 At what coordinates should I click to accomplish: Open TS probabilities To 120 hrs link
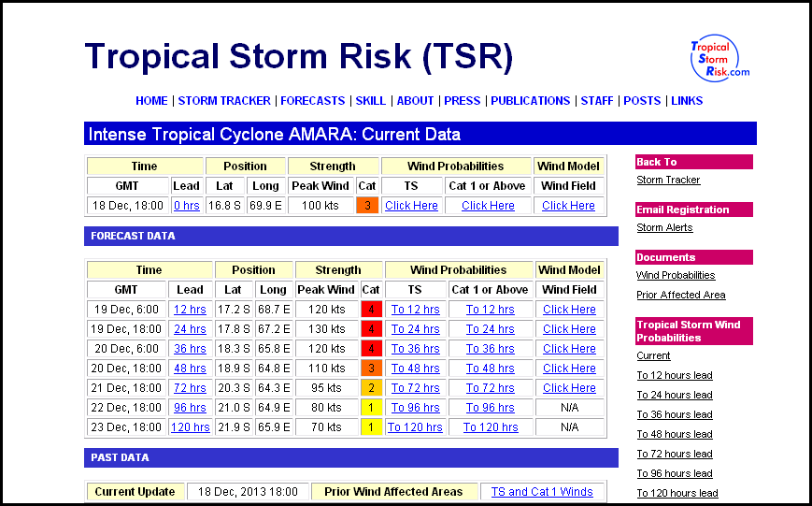(415, 427)
